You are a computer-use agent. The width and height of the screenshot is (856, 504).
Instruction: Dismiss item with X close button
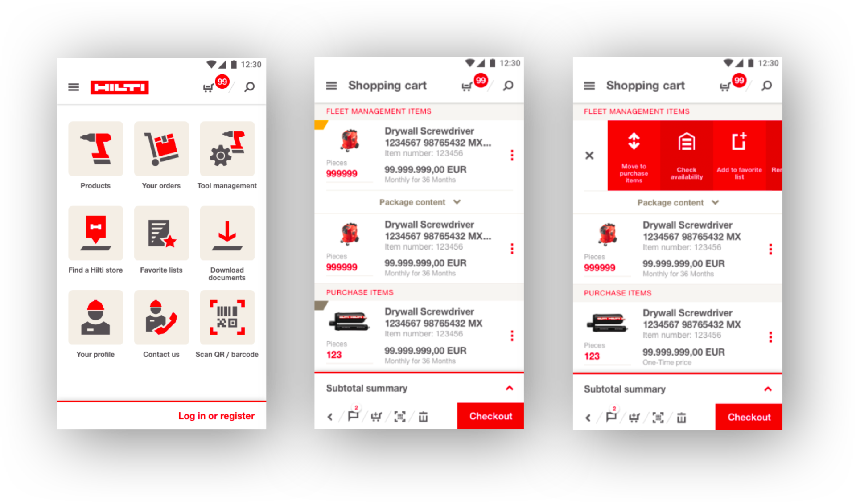590,156
